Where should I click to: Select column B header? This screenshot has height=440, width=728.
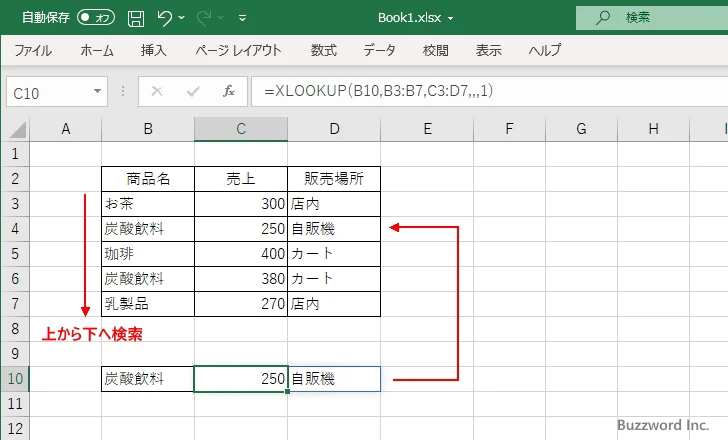point(148,129)
